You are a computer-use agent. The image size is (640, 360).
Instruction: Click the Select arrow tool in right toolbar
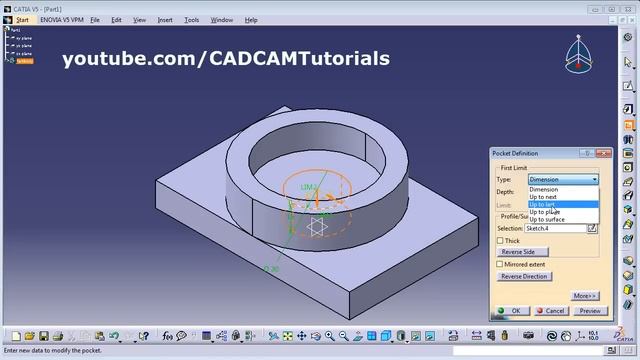pyautogui.click(x=628, y=62)
